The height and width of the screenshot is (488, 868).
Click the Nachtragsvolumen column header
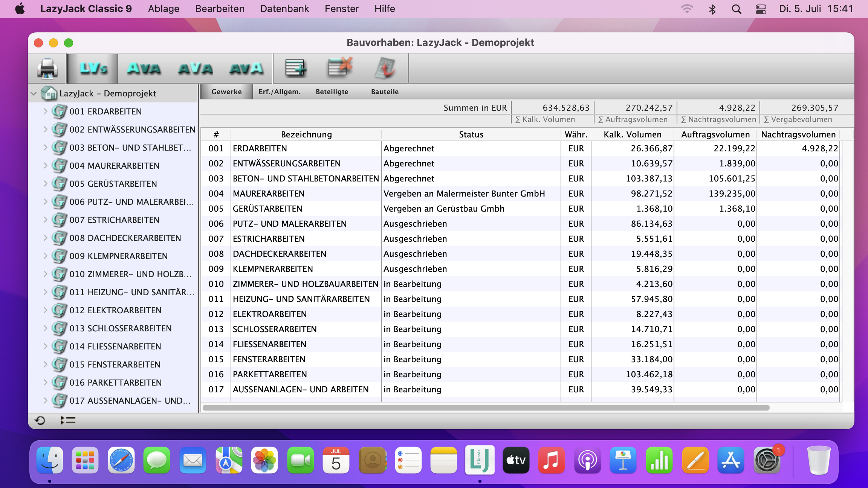798,134
